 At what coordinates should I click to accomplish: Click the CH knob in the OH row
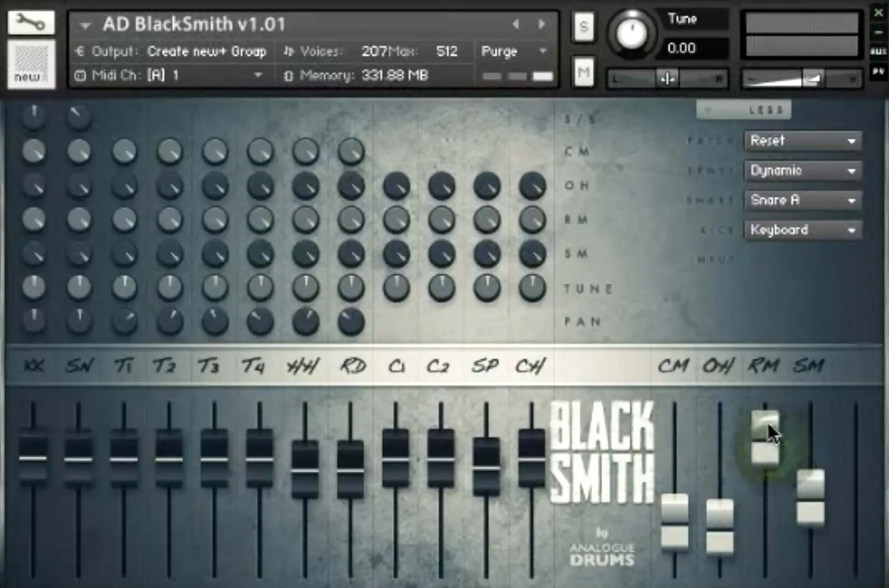(532, 186)
